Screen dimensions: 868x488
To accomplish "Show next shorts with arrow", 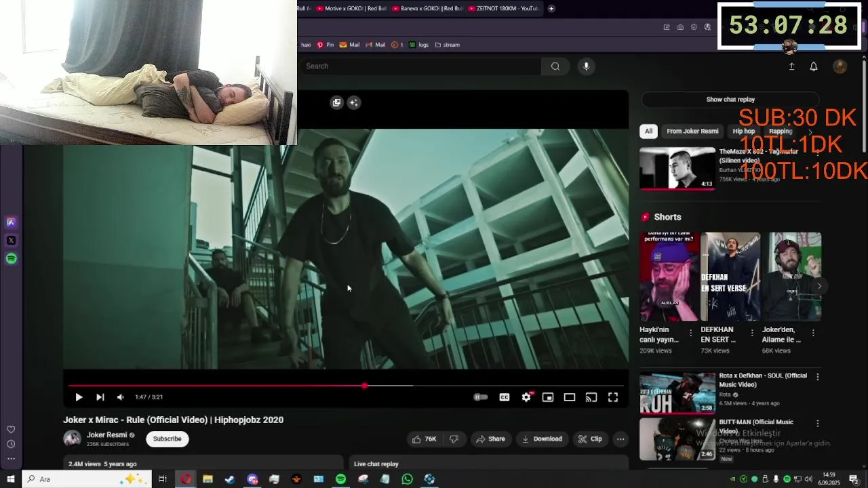I will coord(819,286).
